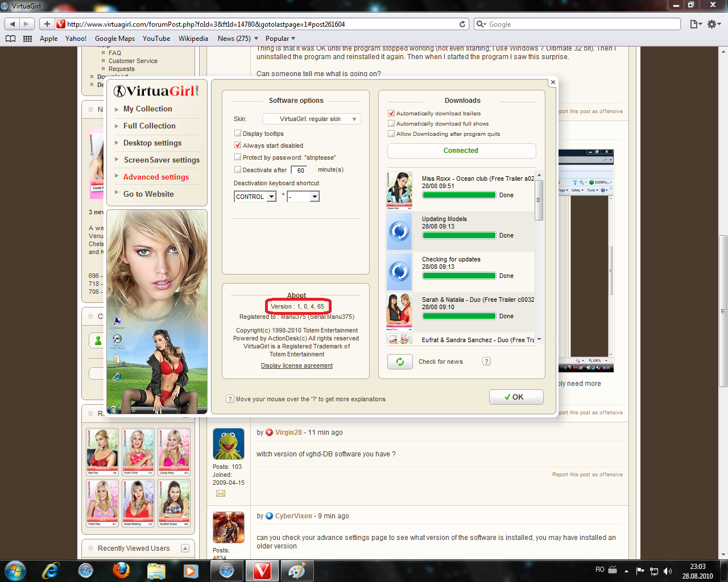Click the Google search field

[577, 24]
